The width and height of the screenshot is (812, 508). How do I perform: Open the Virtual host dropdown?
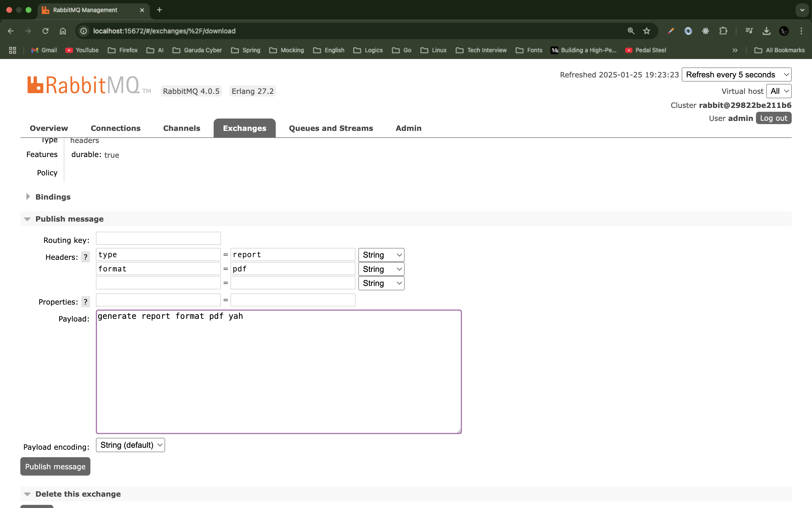click(x=779, y=91)
